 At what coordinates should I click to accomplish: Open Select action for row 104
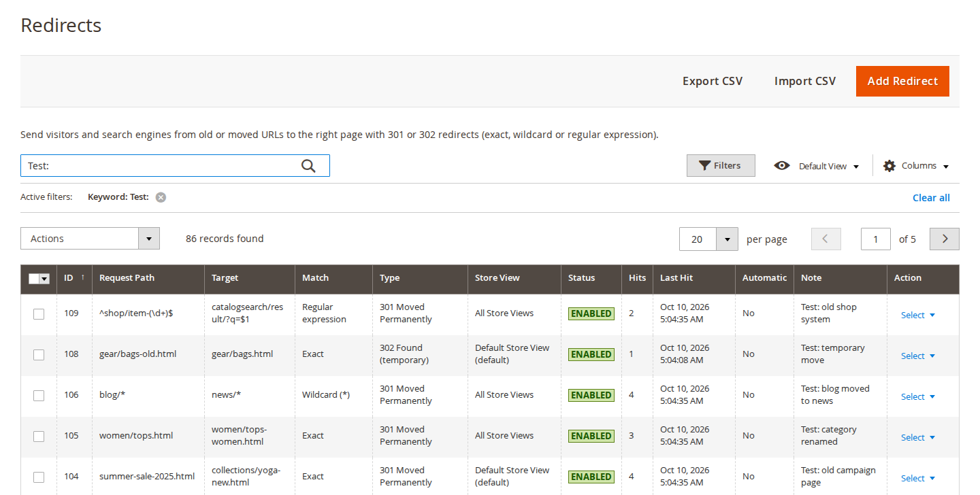(x=917, y=478)
